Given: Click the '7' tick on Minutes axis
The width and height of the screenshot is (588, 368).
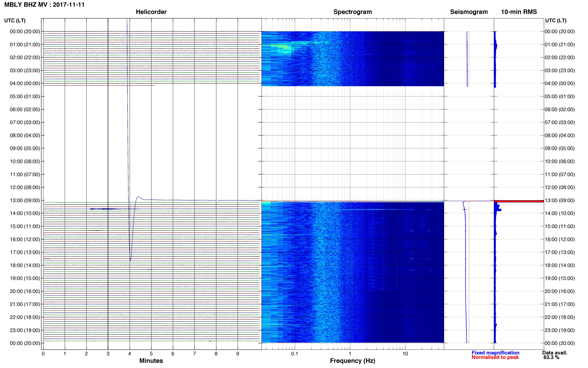Looking at the screenshot, I should tap(195, 354).
